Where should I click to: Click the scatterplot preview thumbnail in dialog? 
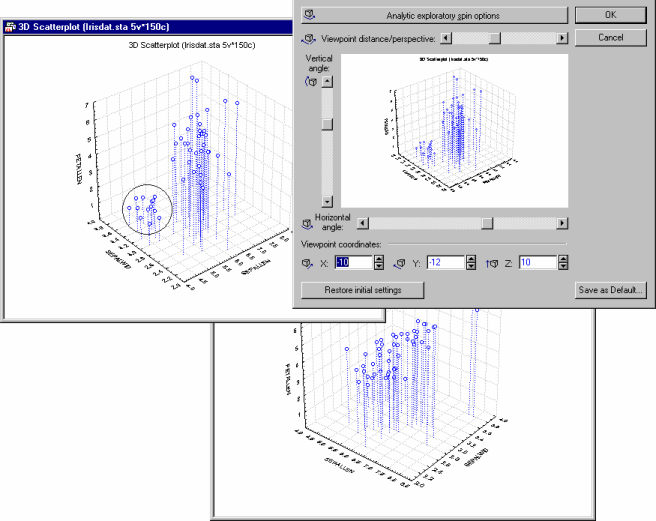pyautogui.click(x=454, y=131)
